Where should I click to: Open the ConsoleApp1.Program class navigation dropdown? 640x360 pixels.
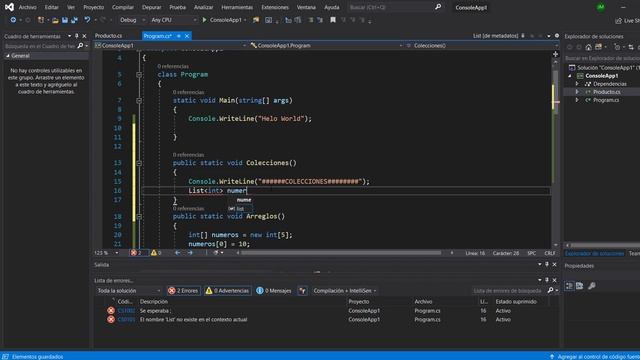pos(326,46)
